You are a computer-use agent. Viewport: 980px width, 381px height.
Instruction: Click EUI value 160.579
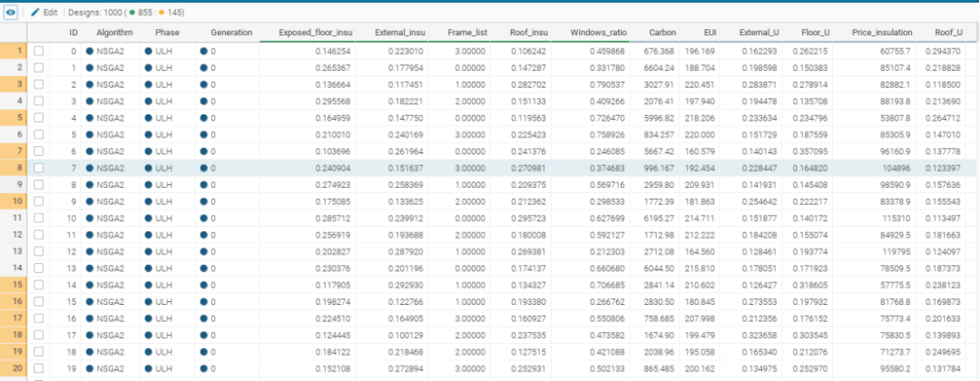pos(700,151)
